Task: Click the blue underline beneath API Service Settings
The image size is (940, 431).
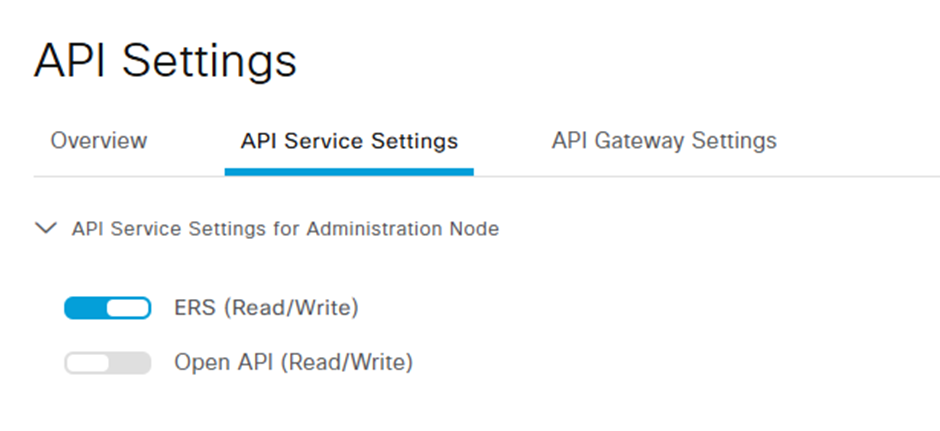Action: pyautogui.click(x=349, y=172)
